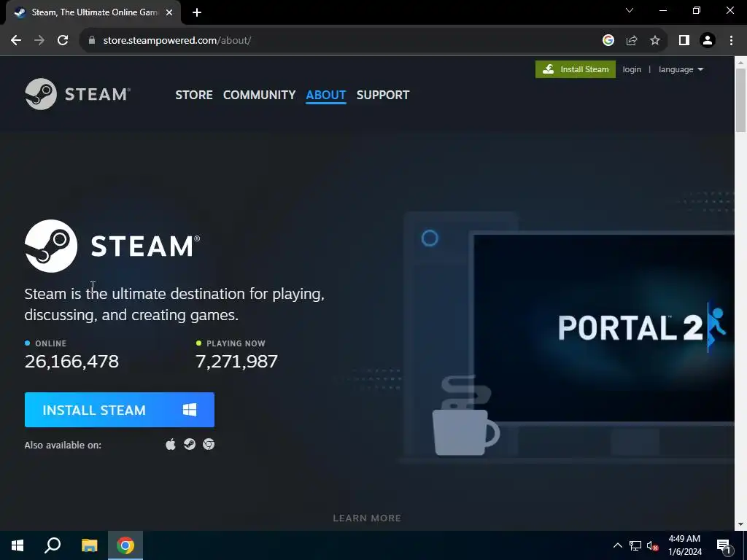Open the Chrome three-dot menu
Viewport: 747px width, 560px height.
click(731, 41)
